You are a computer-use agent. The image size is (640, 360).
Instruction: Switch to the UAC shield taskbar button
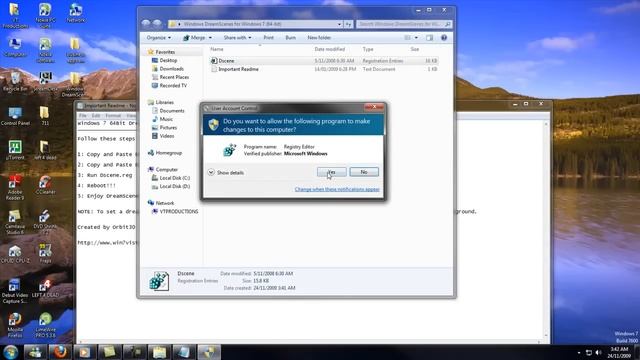click(x=209, y=352)
